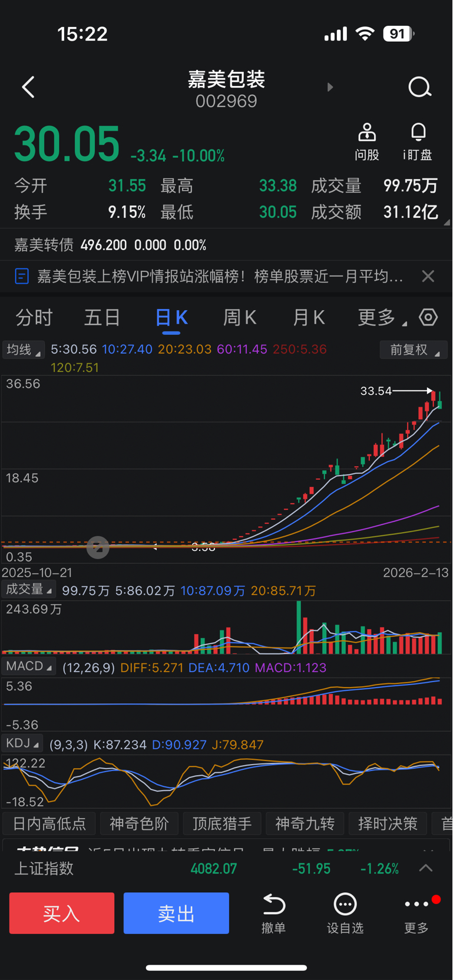The height and width of the screenshot is (980, 453).
Task: Tap 撤单 cancel order icon
Action: [x=274, y=903]
